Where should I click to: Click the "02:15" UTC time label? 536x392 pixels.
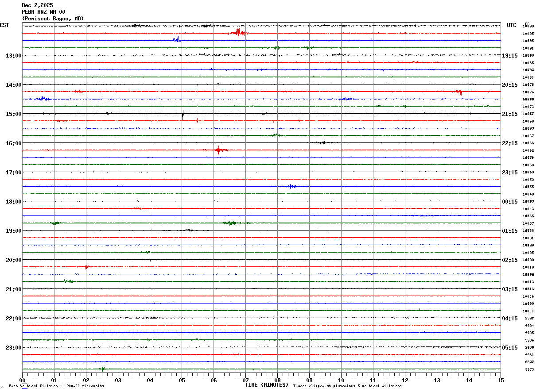[x=510, y=260]
